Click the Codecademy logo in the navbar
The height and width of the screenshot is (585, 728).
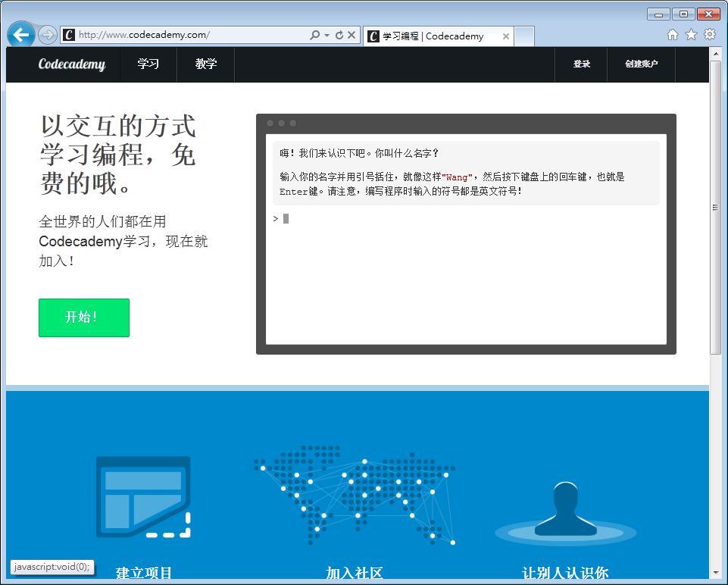(72, 64)
